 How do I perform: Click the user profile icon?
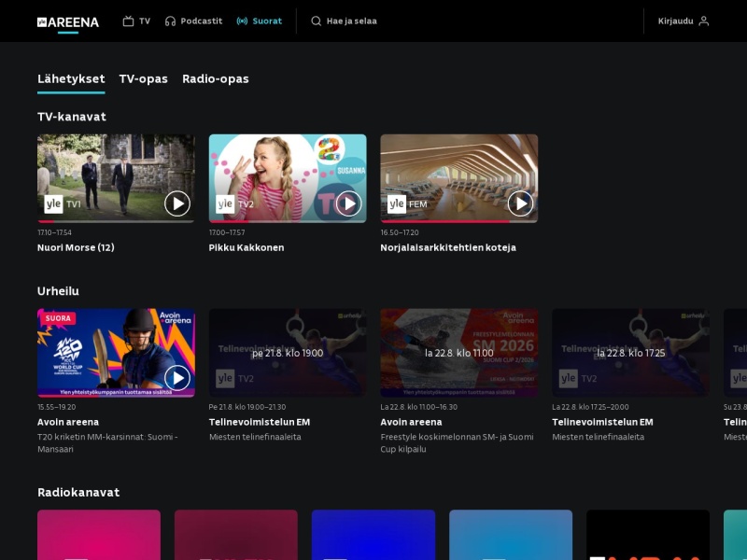pos(704,21)
